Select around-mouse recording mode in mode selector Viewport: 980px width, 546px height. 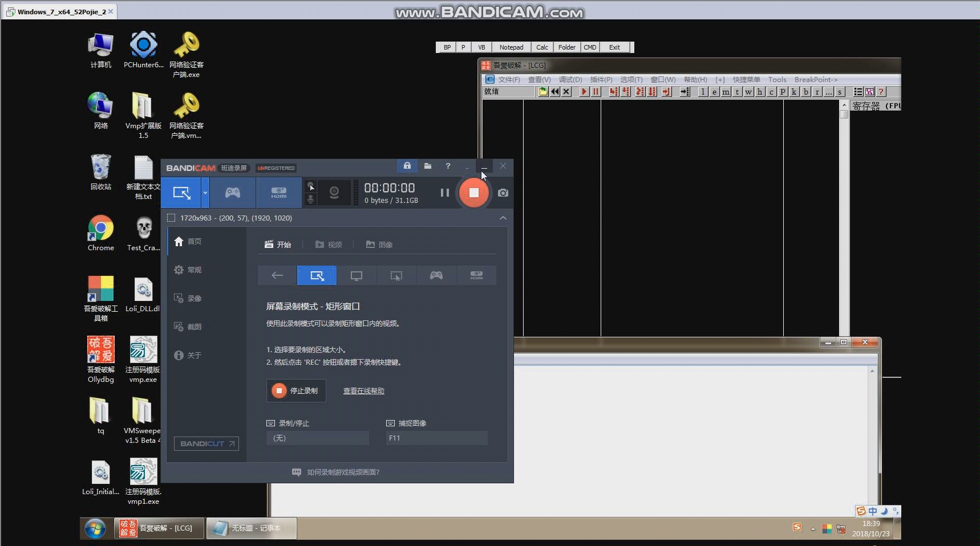(x=396, y=275)
